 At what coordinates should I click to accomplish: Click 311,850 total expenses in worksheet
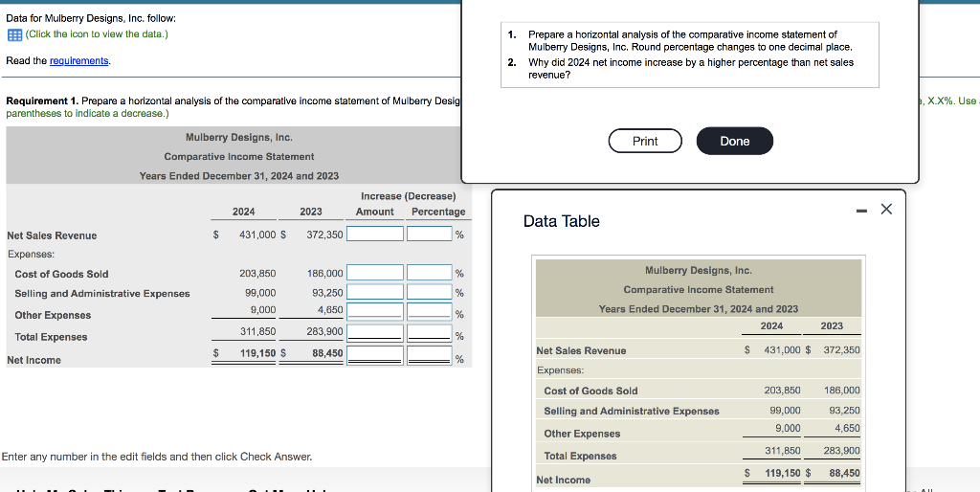pos(257,331)
